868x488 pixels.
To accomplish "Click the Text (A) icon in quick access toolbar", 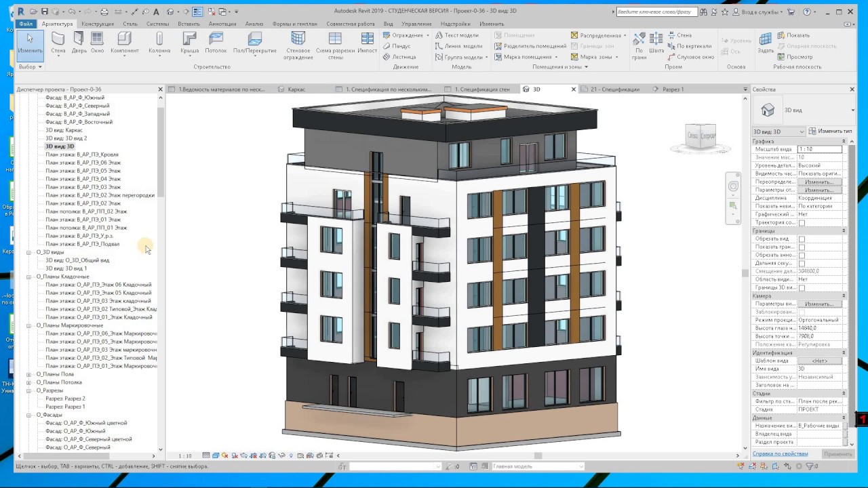I will (157, 12).
